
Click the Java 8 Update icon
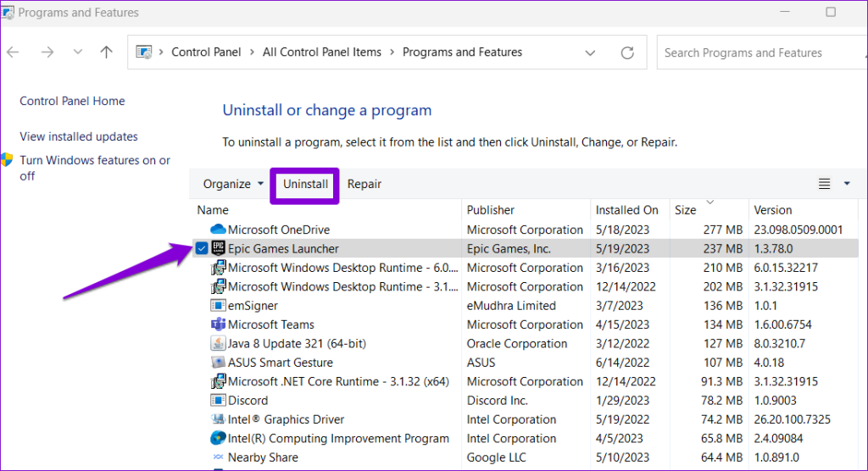coord(218,343)
